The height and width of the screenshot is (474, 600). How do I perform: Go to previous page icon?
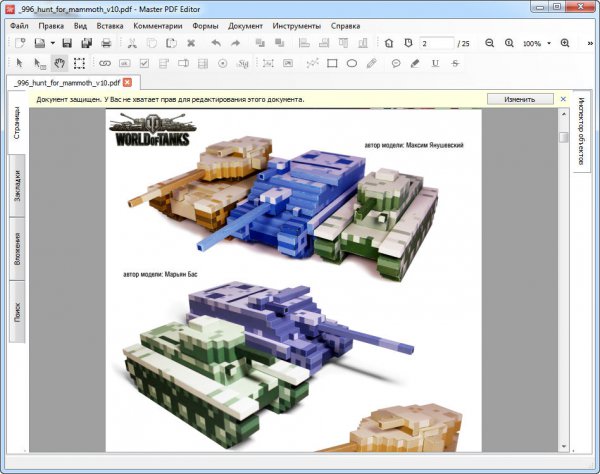click(x=389, y=43)
